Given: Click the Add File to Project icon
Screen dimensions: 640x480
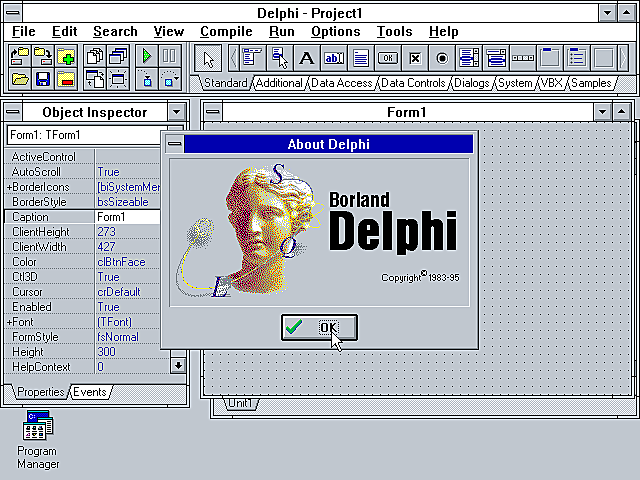Looking at the screenshot, I should 66,56.
